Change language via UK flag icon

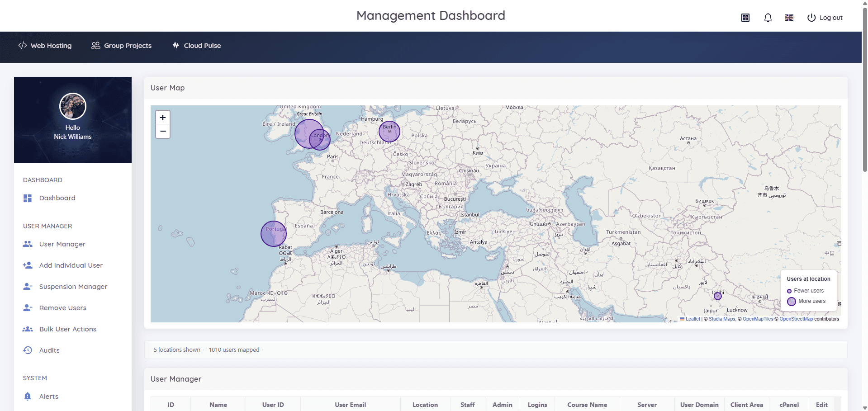tap(789, 18)
